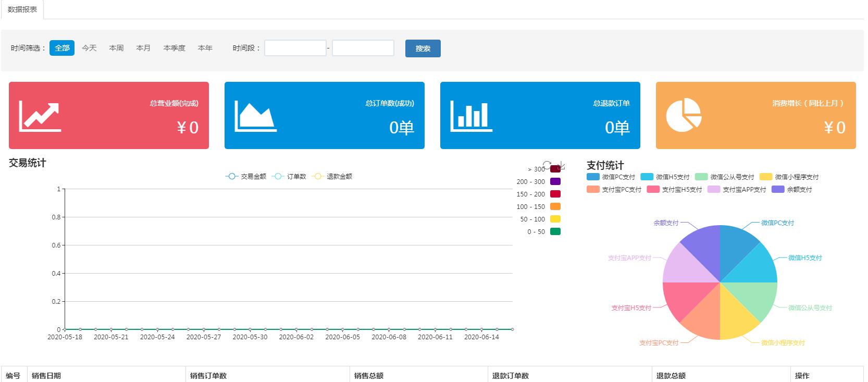Toggle 支付宝PC支付 legend item

(614, 190)
